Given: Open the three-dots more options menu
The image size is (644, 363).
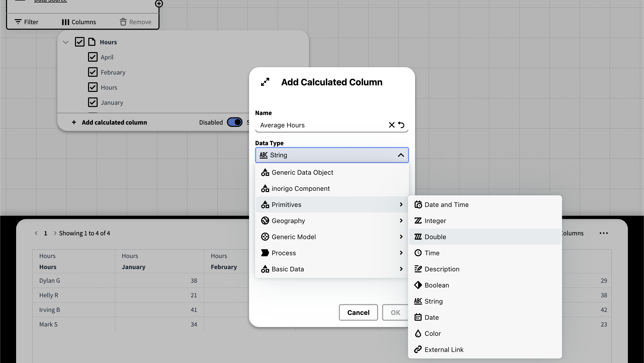Looking at the screenshot, I should 603,233.
